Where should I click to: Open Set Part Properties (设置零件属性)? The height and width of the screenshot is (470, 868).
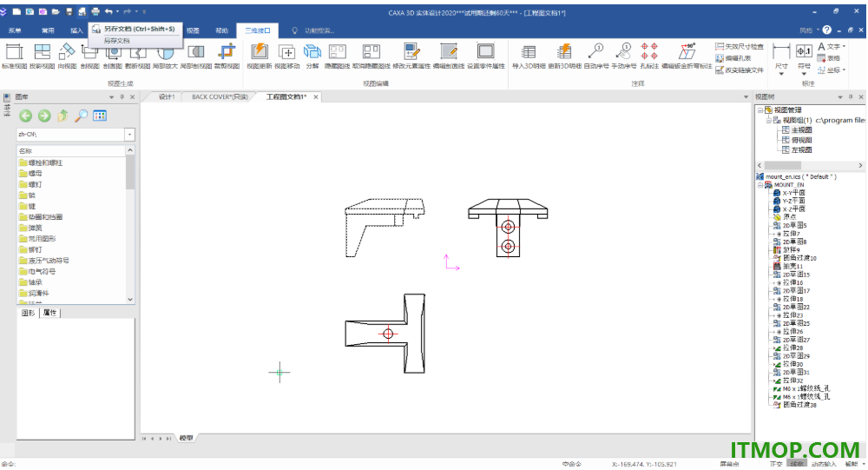485,56
